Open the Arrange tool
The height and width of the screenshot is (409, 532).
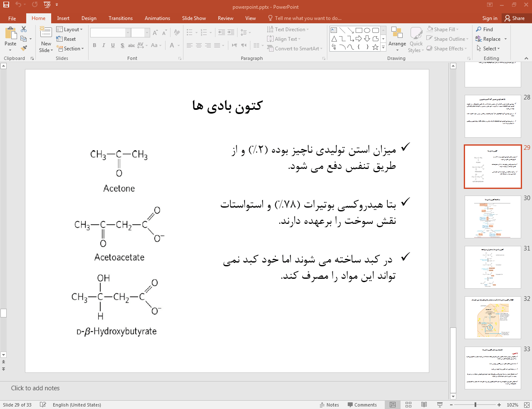click(397, 39)
